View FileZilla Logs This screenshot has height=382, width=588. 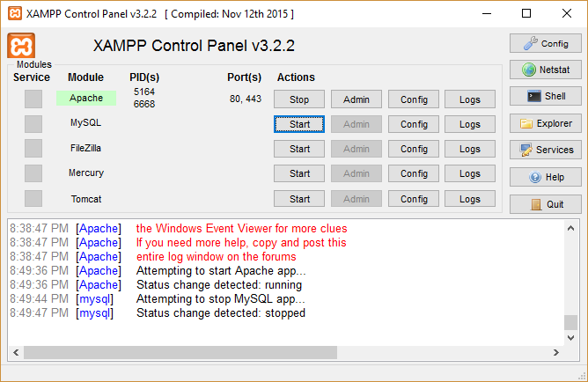click(470, 149)
